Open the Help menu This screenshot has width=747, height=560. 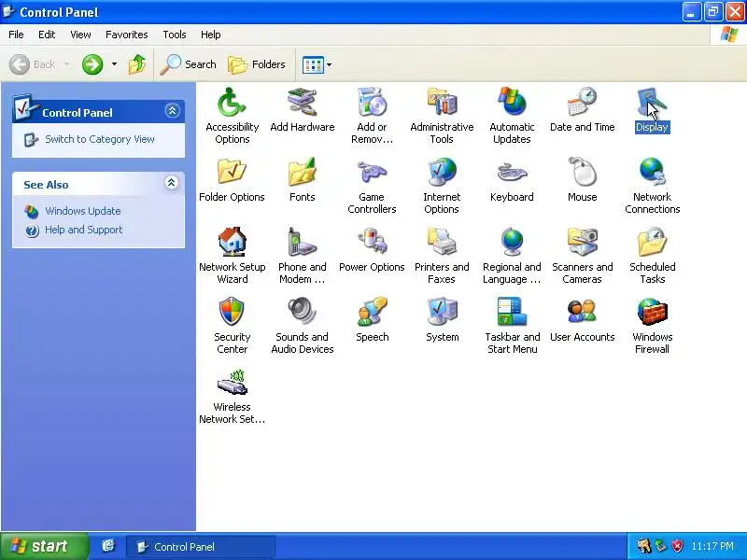(211, 35)
